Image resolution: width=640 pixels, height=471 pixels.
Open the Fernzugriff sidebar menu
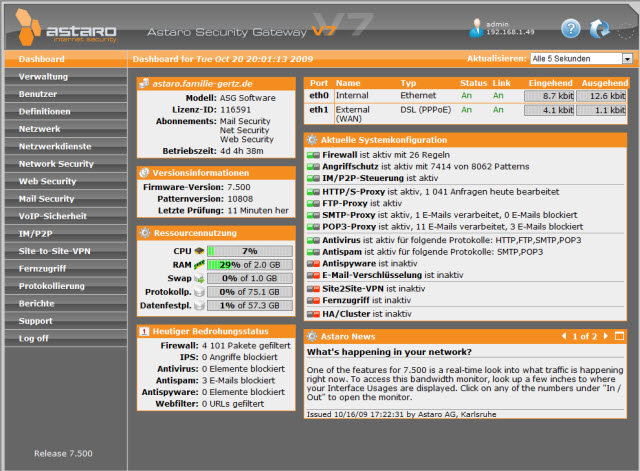tap(66, 269)
